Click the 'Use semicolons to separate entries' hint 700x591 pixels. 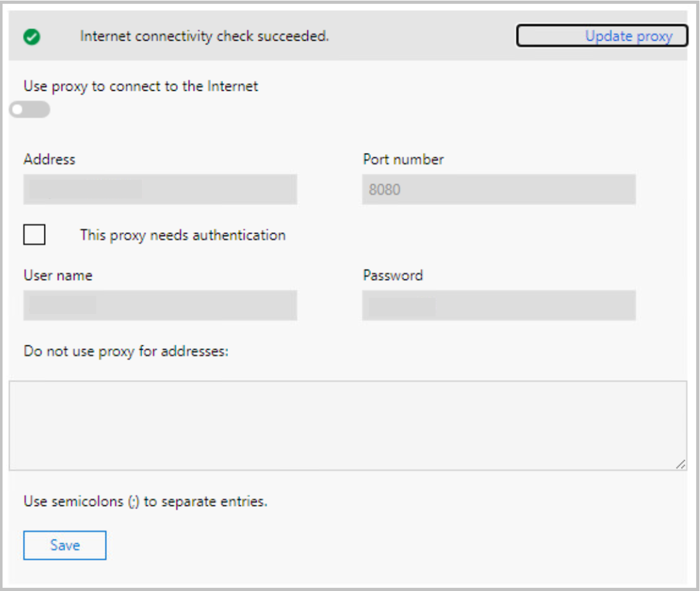pos(146,502)
